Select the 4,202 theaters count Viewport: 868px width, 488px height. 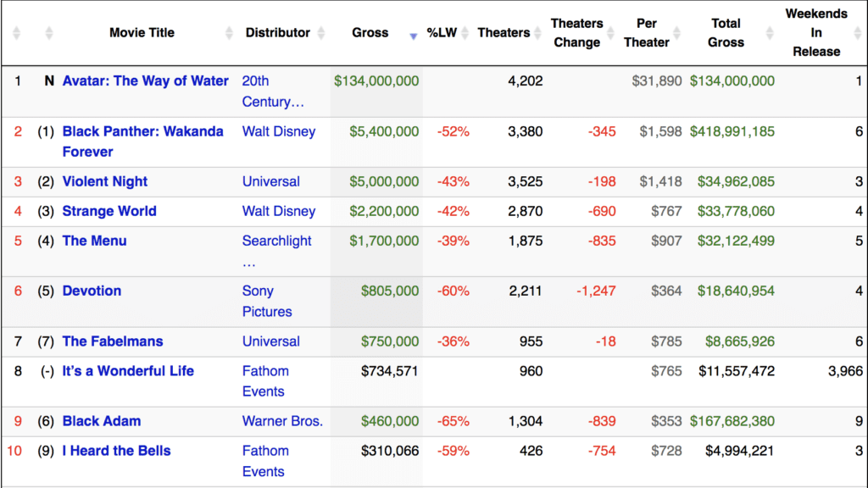(526, 80)
